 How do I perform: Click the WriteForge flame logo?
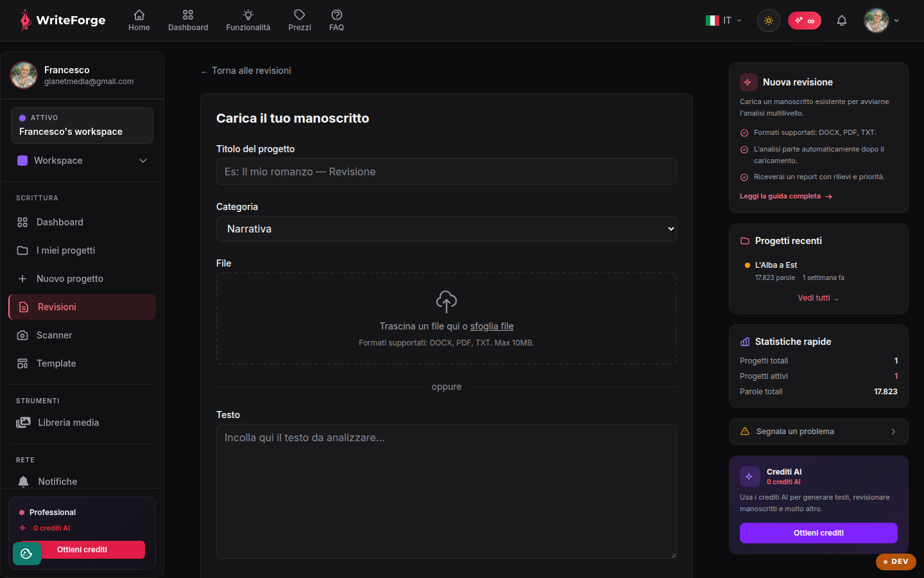click(25, 21)
